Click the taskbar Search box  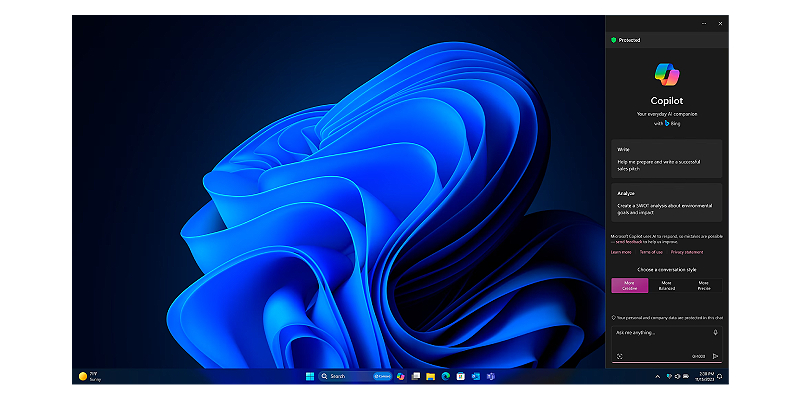[356, 376]
